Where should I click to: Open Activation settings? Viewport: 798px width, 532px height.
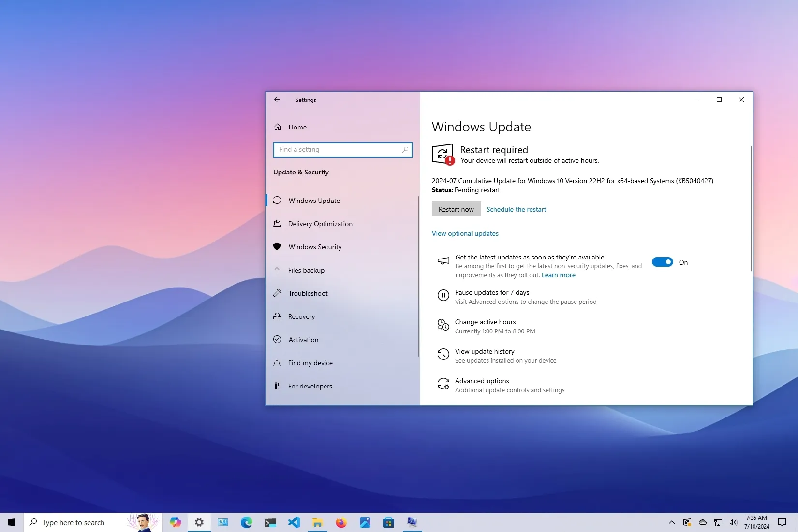click(303, 340)
